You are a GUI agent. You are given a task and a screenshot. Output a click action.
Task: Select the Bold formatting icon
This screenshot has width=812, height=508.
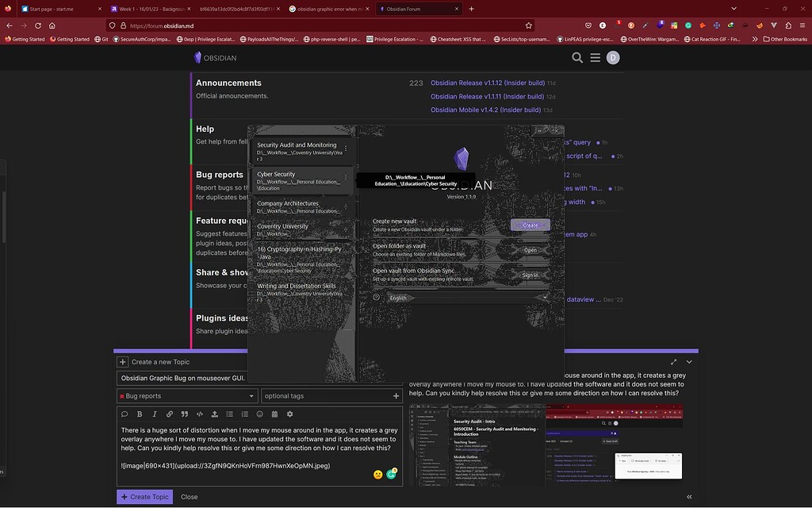pyautogui.click(x=140, y=414)
